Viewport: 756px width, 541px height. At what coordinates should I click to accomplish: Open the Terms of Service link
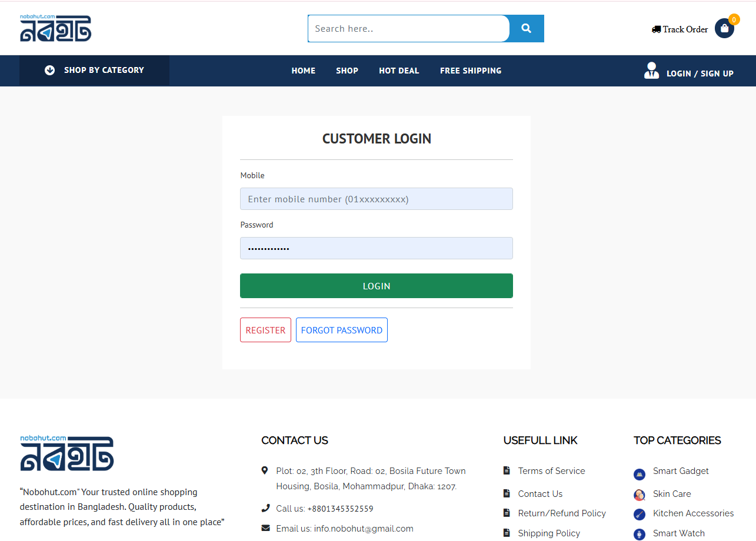click(551, 471)
